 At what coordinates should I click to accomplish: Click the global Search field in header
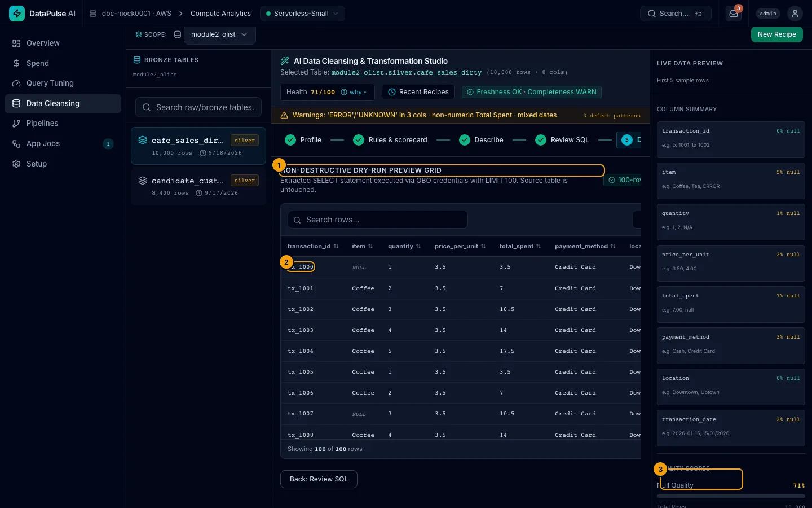tap(676, 14)
